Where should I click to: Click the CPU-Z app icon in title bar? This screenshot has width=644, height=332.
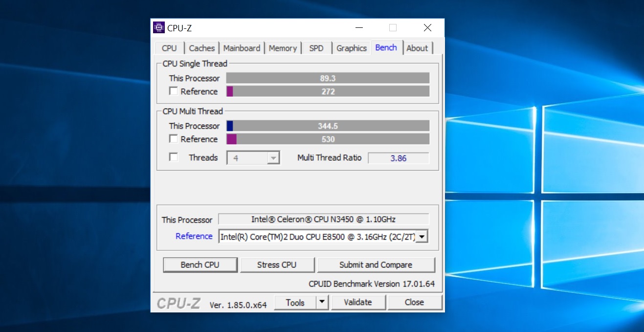159,28
